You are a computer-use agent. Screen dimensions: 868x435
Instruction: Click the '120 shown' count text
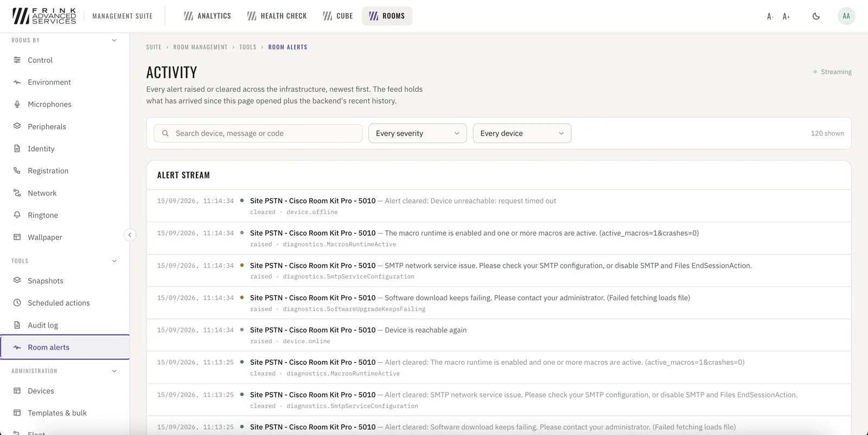coord(827,134)
